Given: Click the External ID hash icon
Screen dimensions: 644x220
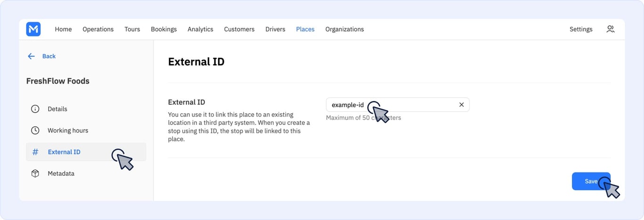Looking at the screenshot, I should pos(35,152).
